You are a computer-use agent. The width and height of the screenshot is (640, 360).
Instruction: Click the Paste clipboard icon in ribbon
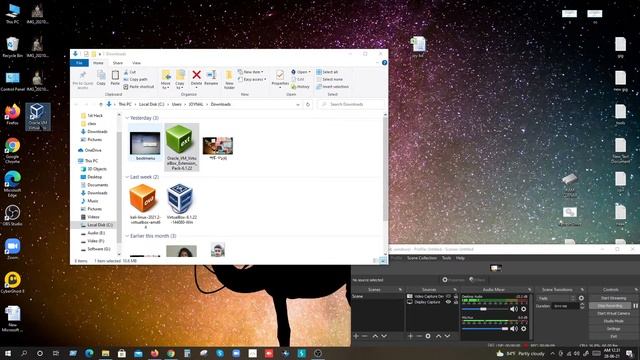pyautogui.click(x=115, y=75)
